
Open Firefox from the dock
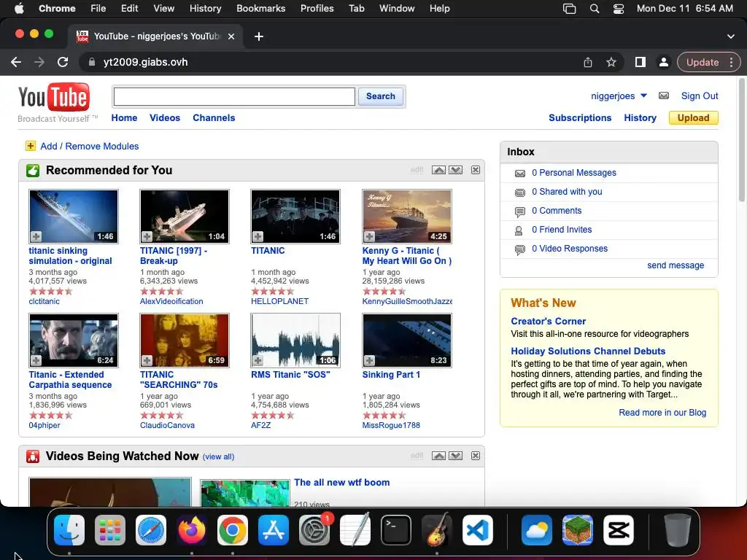pyautogui.click(x=192, y=530)
